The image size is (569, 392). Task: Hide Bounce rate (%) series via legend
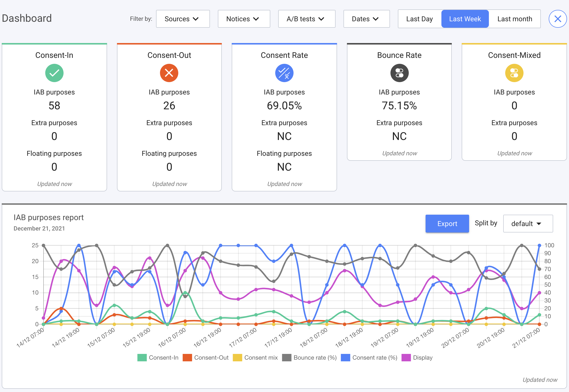tap(315, 358)
